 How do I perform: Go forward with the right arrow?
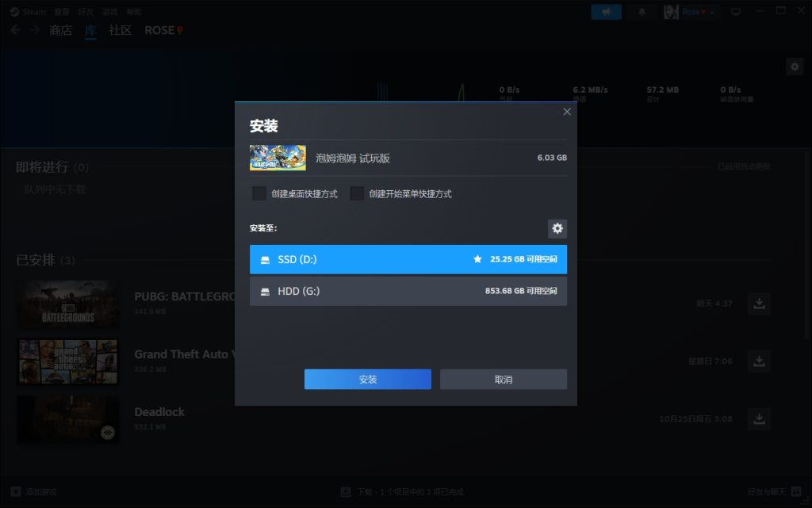[35, 30]
